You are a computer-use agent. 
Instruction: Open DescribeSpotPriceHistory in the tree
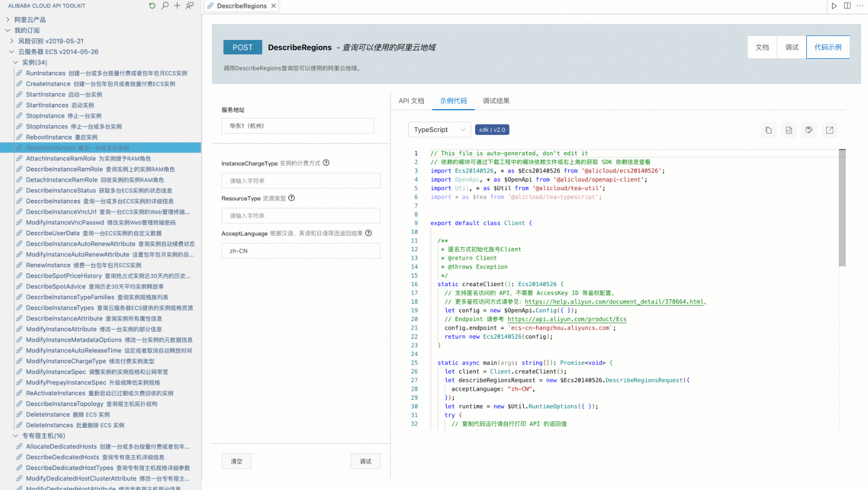tap(108, 276)
